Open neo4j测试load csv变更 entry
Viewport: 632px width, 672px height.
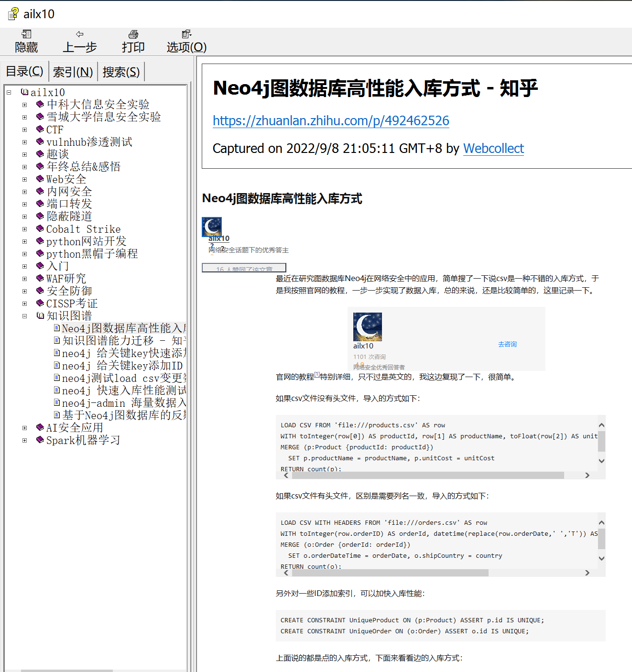(x=124, y=378)
